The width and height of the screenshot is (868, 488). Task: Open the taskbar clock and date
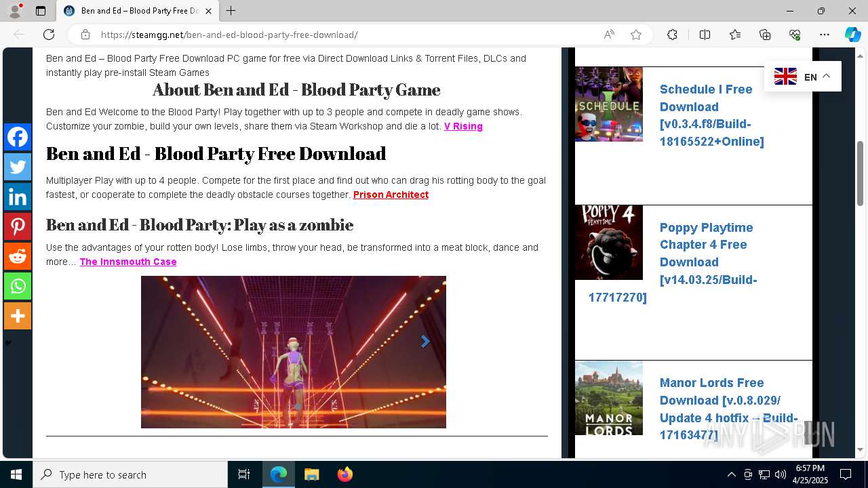(x=810, y=474)
